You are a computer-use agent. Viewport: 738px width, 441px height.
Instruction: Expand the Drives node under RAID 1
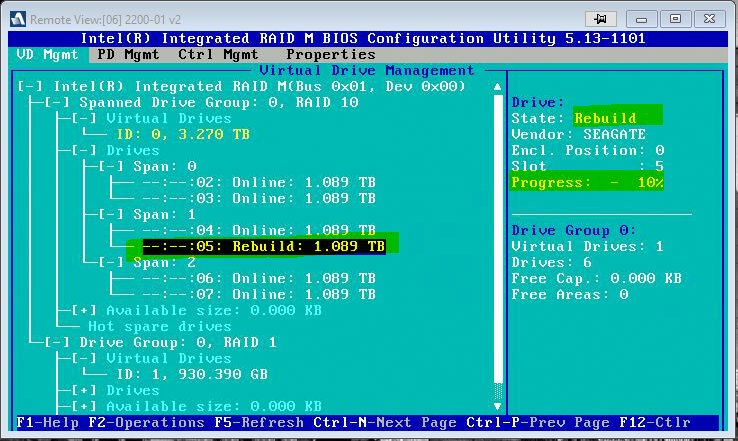pyautogui.click(x=84, y=391)
